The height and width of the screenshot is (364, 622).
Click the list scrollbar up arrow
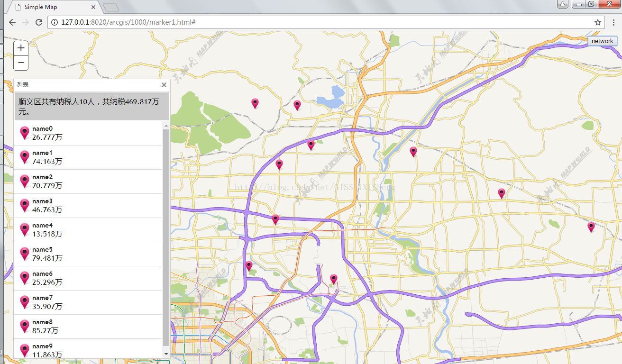click(166, 126)
